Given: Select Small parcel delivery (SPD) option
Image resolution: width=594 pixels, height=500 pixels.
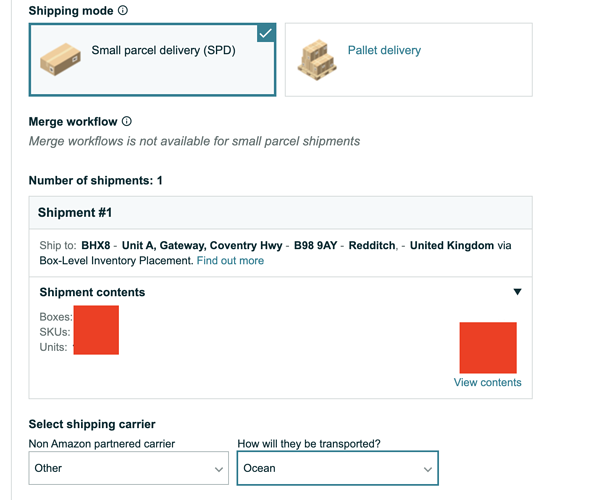Looking at the screenshot, I should tap(152, 59).
